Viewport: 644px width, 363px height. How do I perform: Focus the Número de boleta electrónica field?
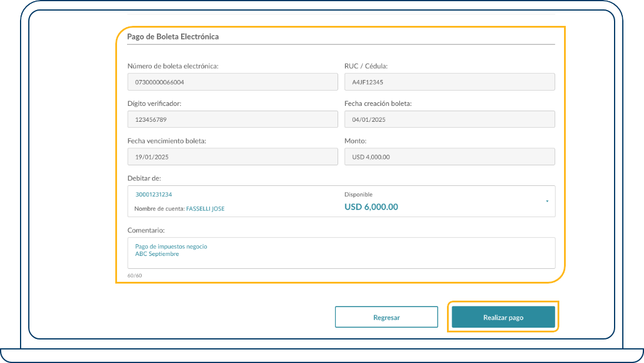click(232, 82)
